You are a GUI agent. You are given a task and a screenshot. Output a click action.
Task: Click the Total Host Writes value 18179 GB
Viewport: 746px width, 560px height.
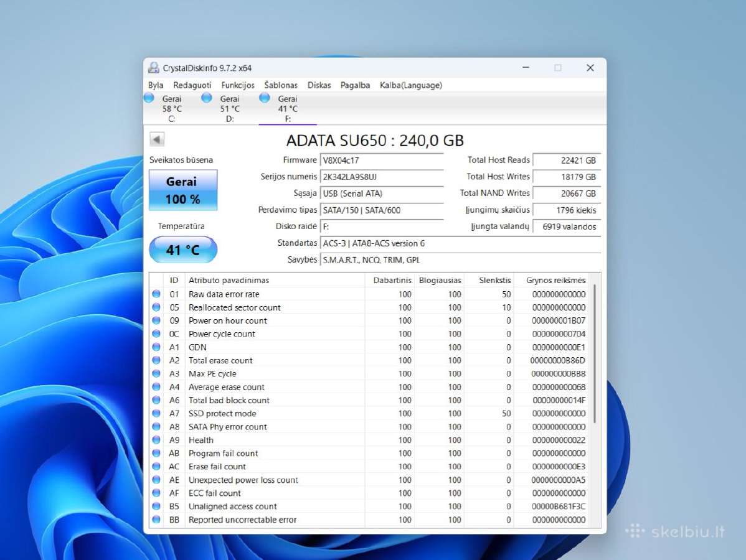(x=567, y=177)
